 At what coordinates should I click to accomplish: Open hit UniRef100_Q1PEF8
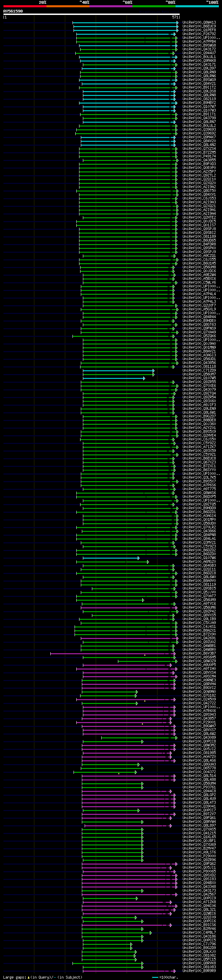coord(199,30)
